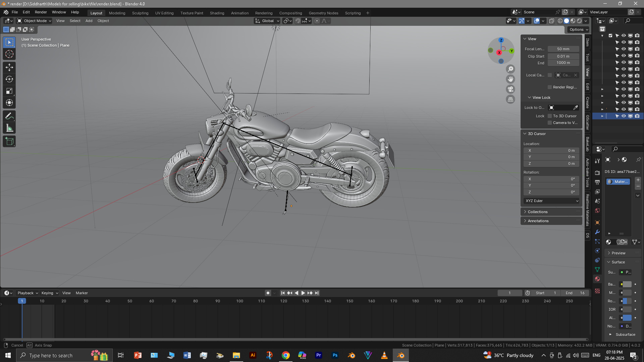Select the Scale tool

[9, 91]
